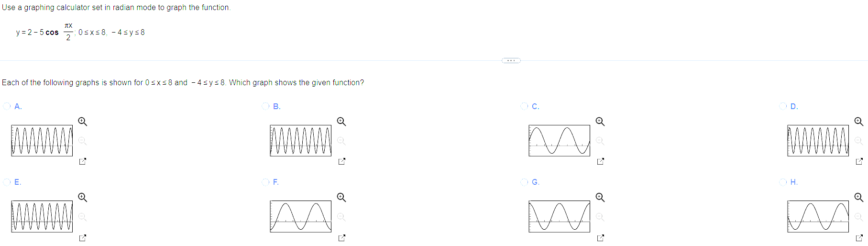Image resolution: width=868 pixels, height=246 pixels.
Task: Open graph E in enlarged popup
Action: coord(82,237)
